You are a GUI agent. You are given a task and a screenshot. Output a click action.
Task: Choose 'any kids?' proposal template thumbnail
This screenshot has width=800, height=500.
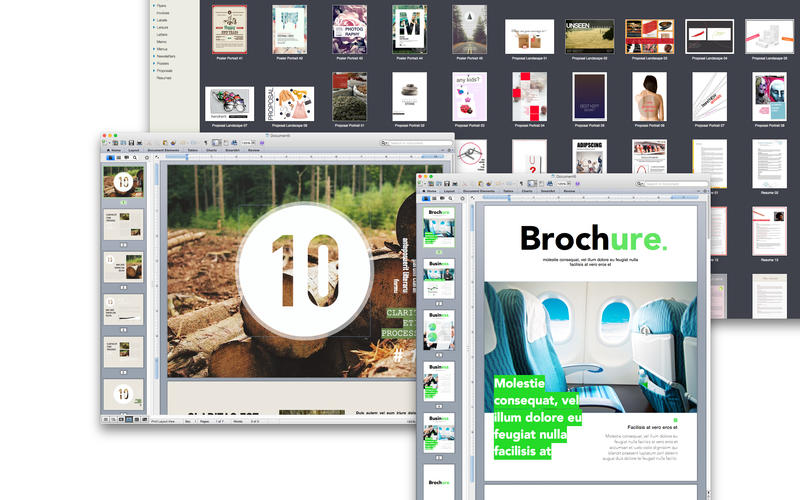[469, 96]
